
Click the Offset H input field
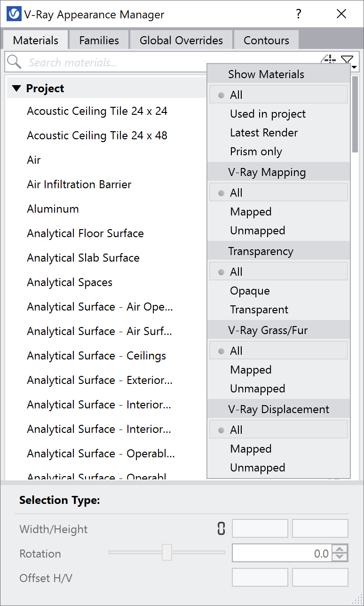click(x=260, y=578)
